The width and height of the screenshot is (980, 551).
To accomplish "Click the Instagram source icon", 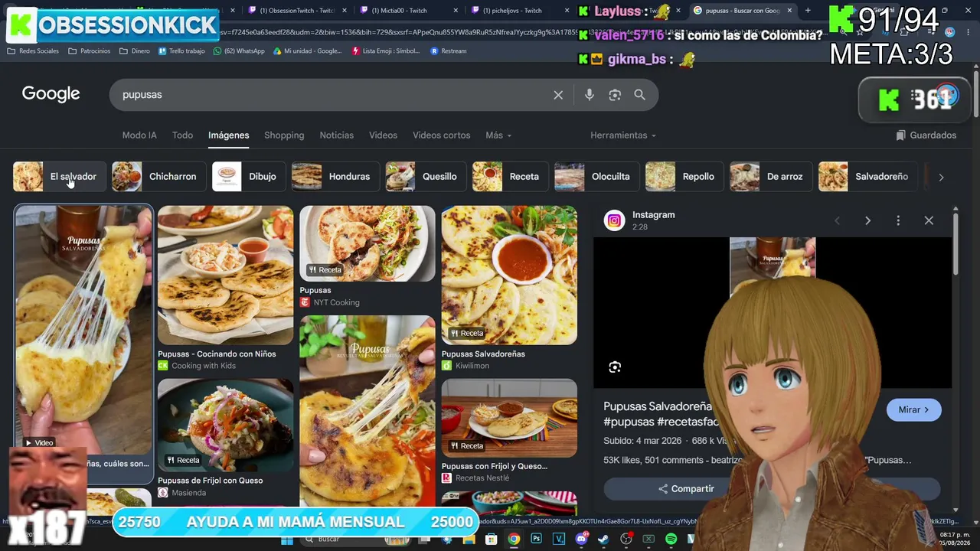I will coord(615,220).
